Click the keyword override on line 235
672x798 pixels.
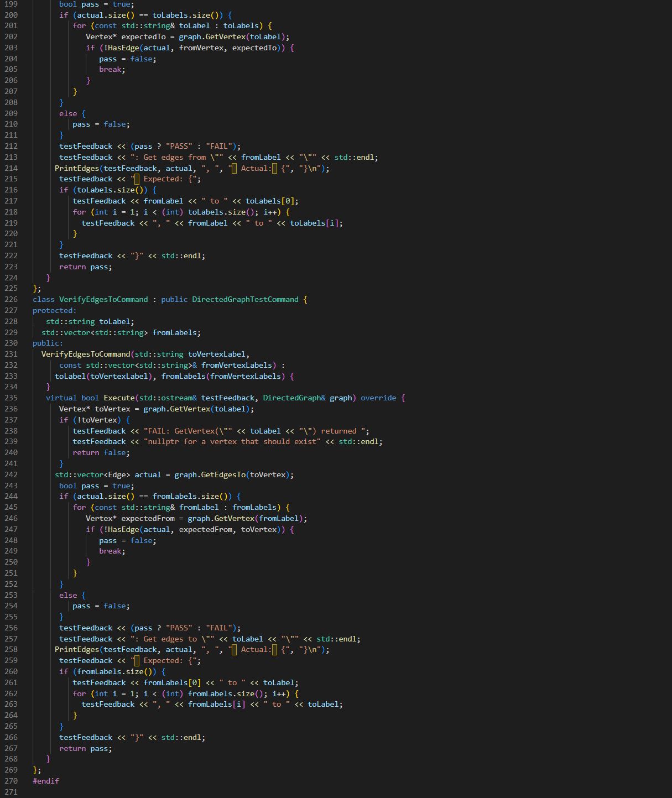pos(378,398)
